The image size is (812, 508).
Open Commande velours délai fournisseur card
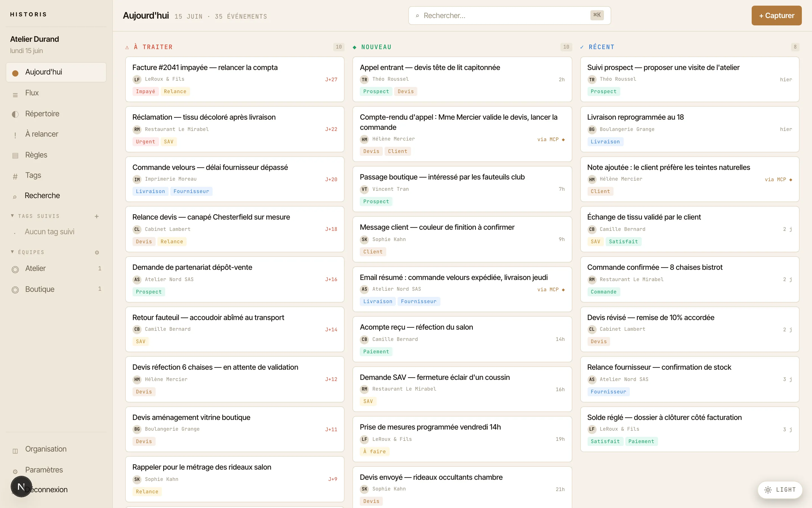tap(235, 179)
